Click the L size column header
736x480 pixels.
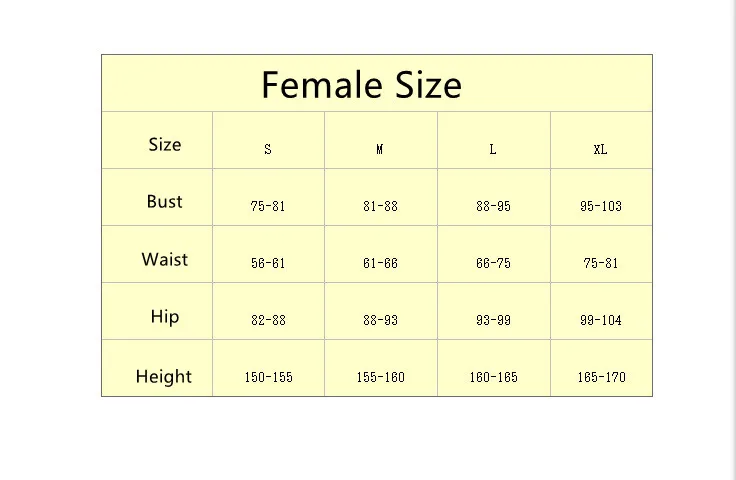click(x=493, y=149)
